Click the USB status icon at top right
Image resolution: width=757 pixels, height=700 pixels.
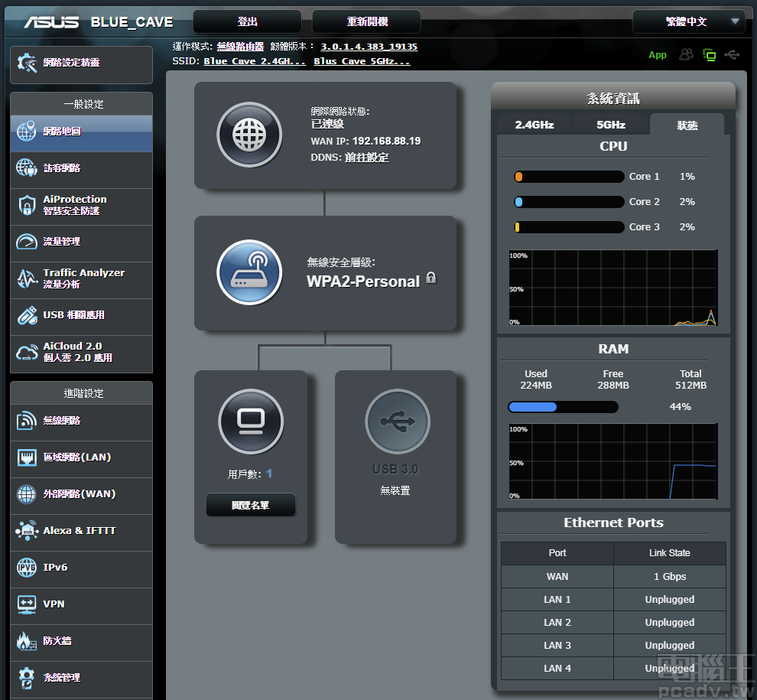tap(732, 54)
